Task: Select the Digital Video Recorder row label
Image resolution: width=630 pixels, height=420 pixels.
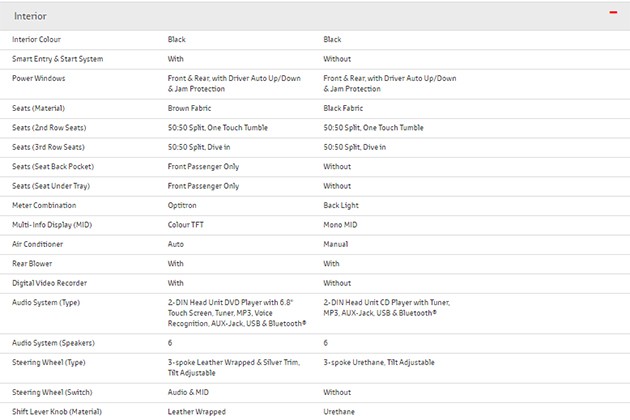Action: click(50, 283)
